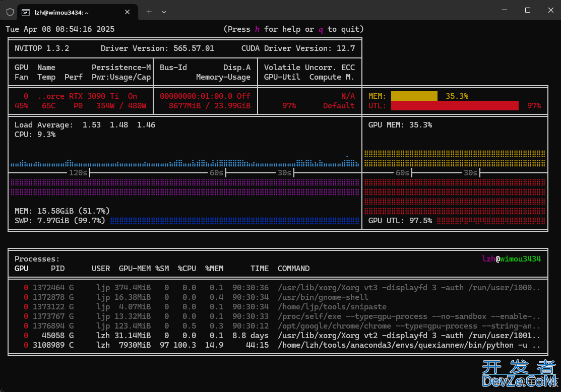Click the 120s marker on CPU timeline
561x392 pixels.
(x=78, y=173)
